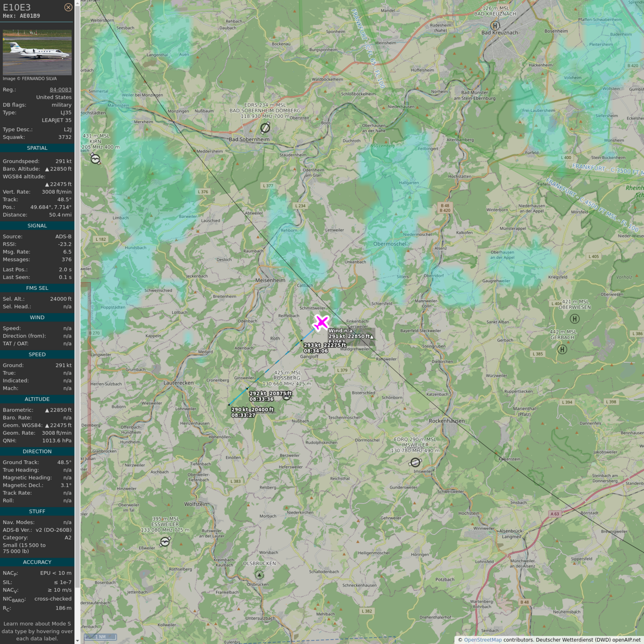Select the Imsweiler EDRQ airfield icon
This screenshot has width=644, height=644.
(x=415, y=462)
